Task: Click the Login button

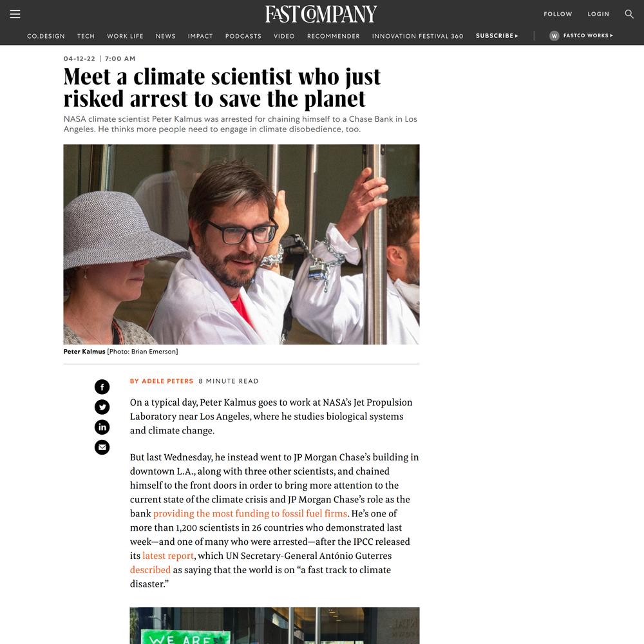Action: 598,14
